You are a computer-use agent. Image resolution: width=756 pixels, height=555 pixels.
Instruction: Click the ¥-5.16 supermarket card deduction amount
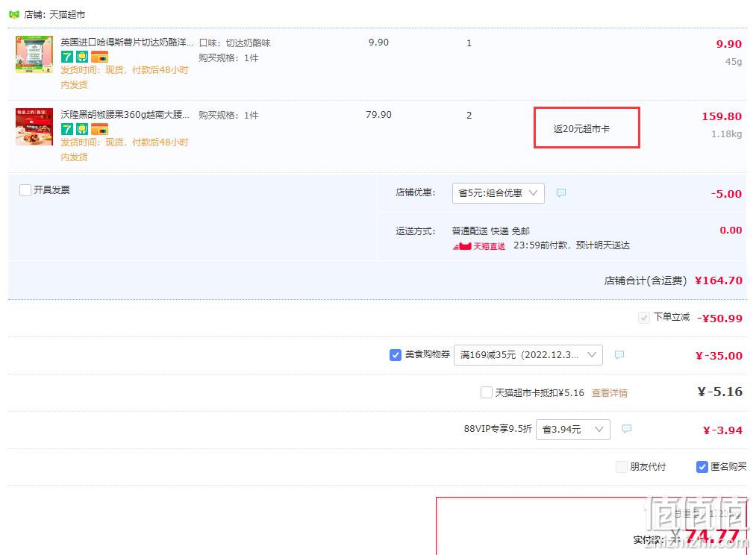(x=720, y=392)
